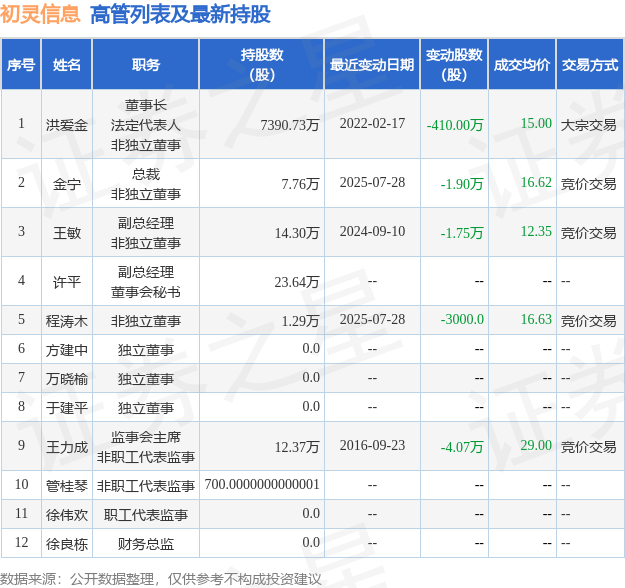Click the name 金宁
Viewport: 625px width, 588px height.
click(67, 184)
